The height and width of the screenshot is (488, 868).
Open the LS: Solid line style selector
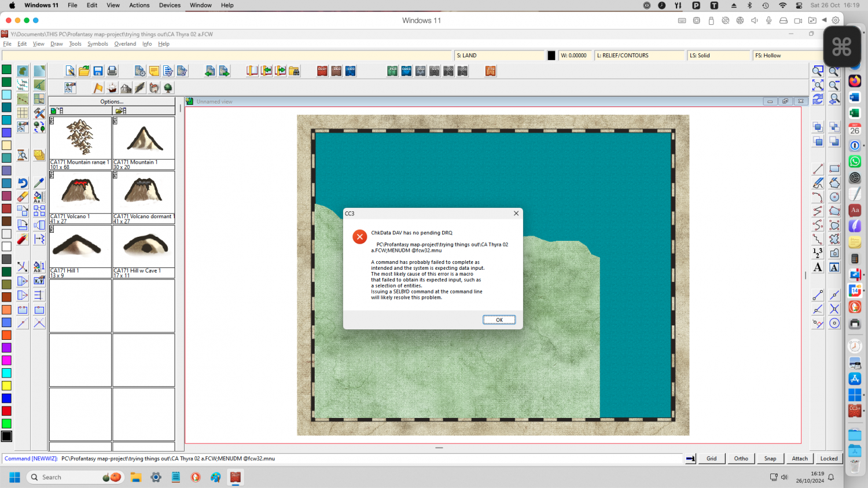(718, 56)
